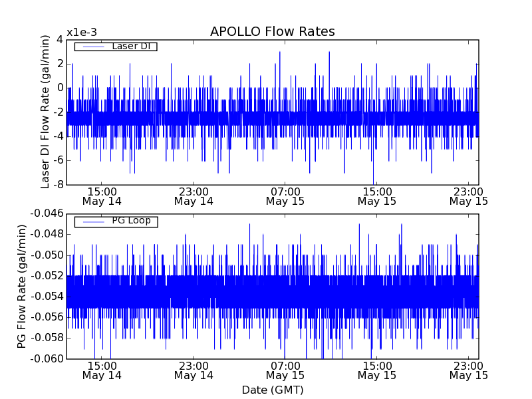
Task: Select 23:00 May 14 label under bottom plot
Action: (x=194, y=370)
